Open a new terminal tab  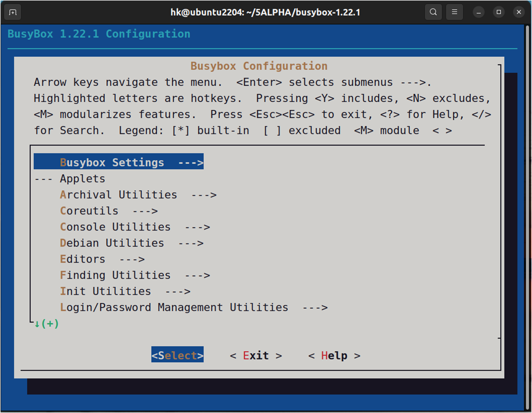(13, 12)
